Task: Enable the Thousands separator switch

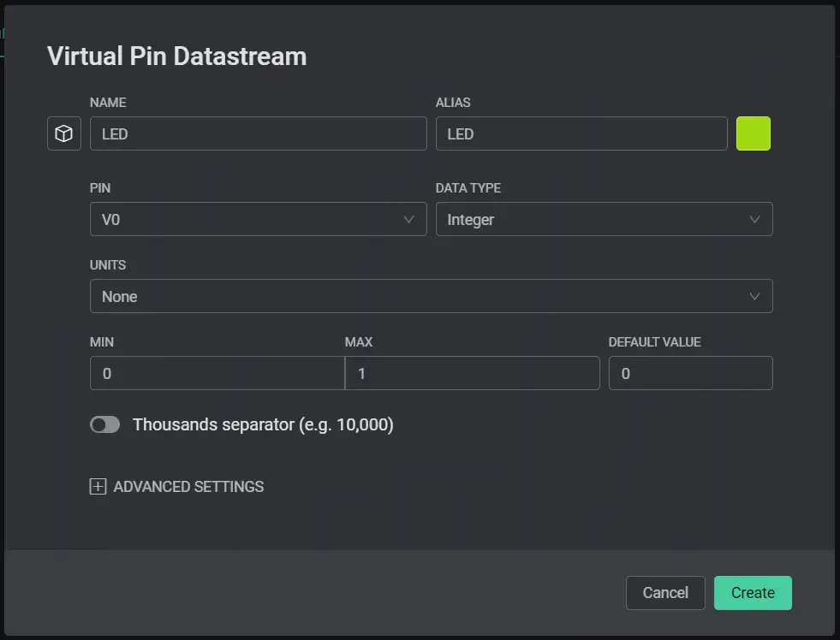Action: tap(104, 424)
